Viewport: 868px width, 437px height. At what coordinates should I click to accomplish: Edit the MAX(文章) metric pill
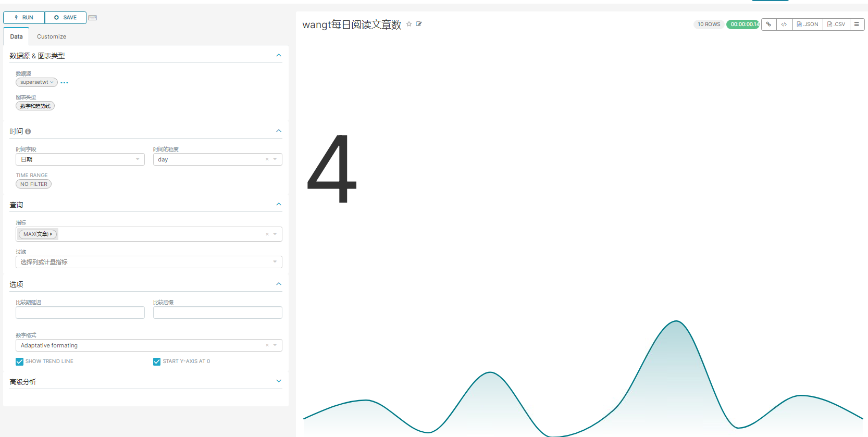(38, 234)
